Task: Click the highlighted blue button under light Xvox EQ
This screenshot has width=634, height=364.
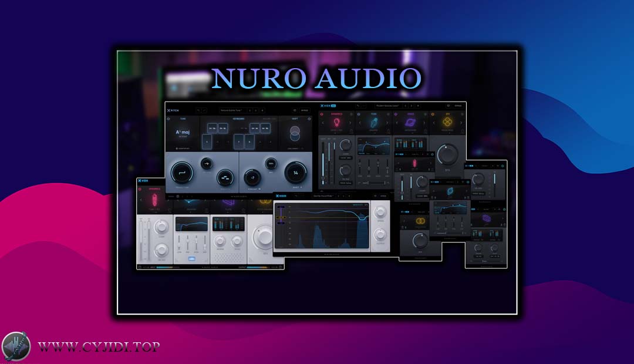Action: 191,258
